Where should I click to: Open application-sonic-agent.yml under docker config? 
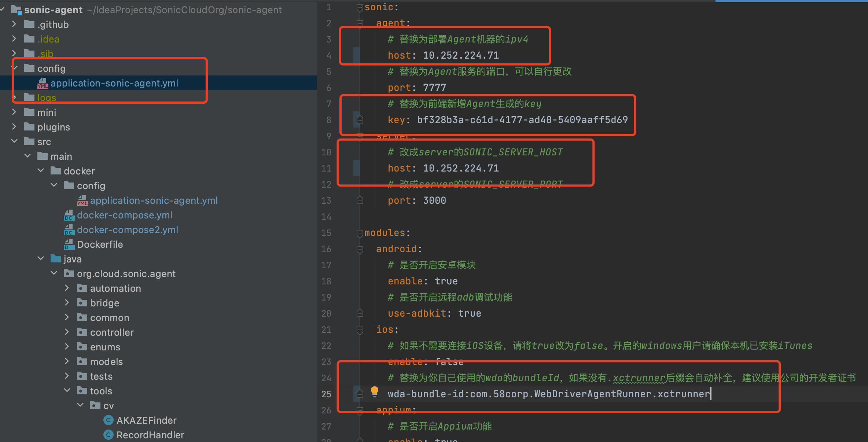(154, 200)
